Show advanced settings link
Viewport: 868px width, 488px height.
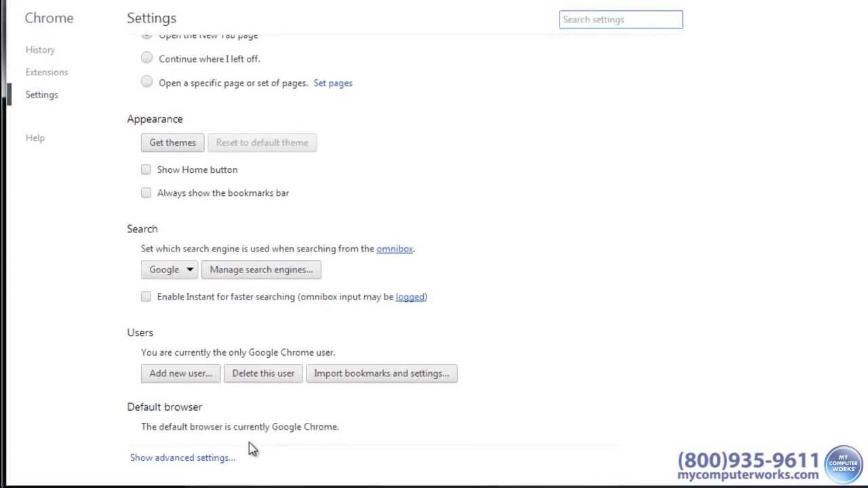(182, 457)
